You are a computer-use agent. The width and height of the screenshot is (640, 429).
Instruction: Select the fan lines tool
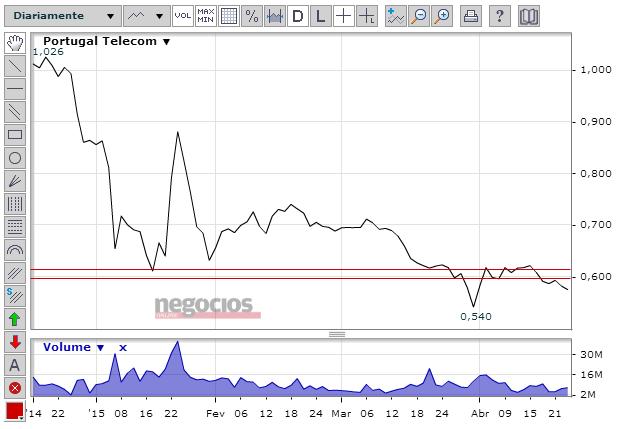coord(15,180)
